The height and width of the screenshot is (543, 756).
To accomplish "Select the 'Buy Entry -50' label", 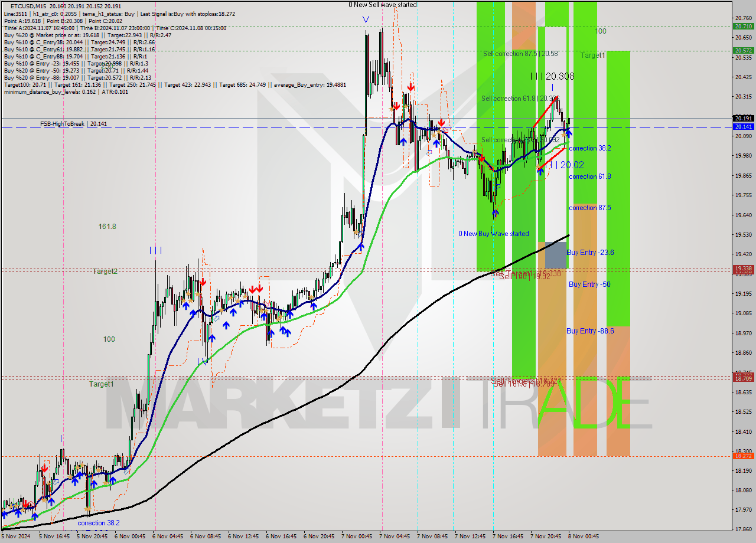I will point(589,284).
